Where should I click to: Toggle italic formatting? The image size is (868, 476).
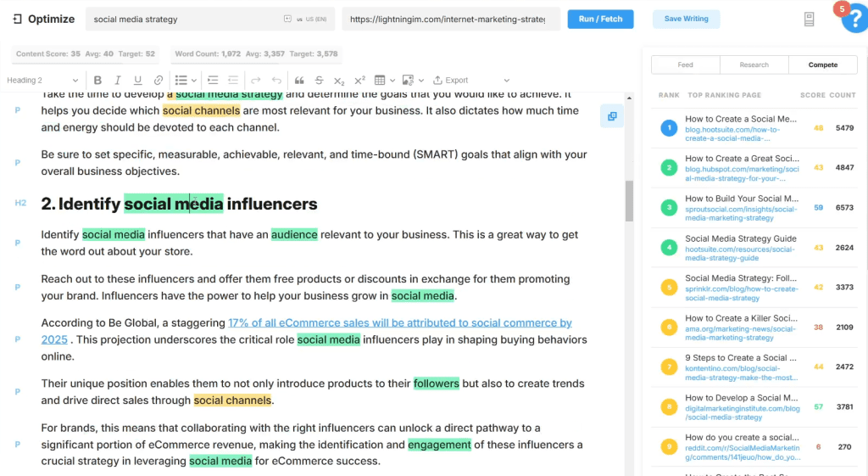pyautogui.click(x=117, y=81)
